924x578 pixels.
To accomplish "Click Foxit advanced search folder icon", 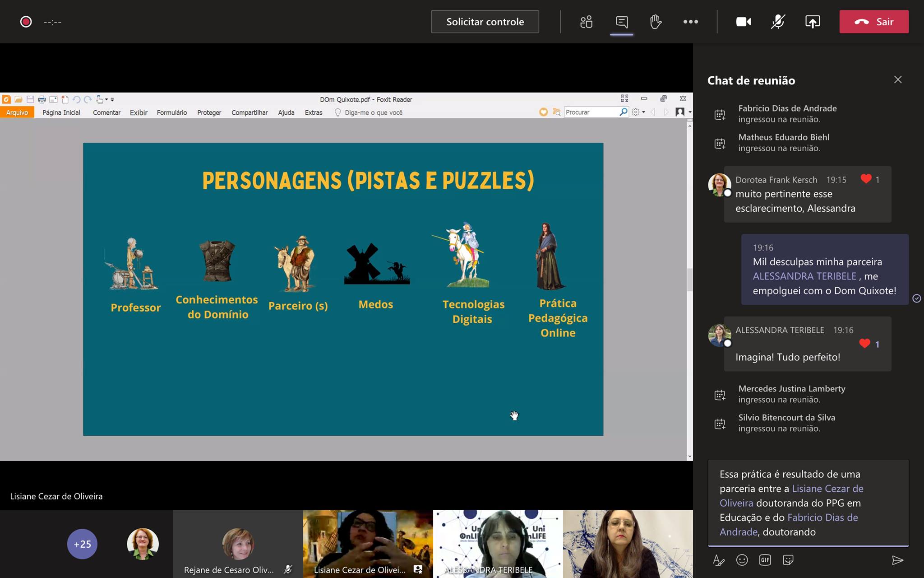I will click(557, 112).
